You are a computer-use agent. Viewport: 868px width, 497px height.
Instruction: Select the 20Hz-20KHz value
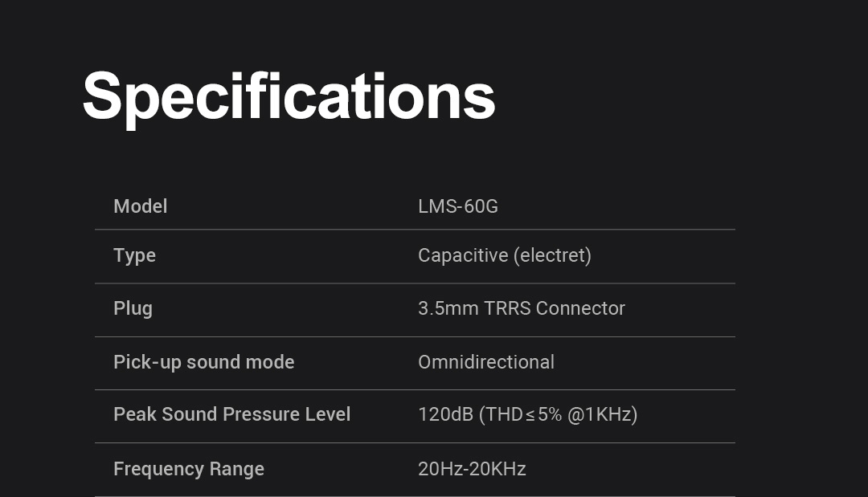pos(472,469)
